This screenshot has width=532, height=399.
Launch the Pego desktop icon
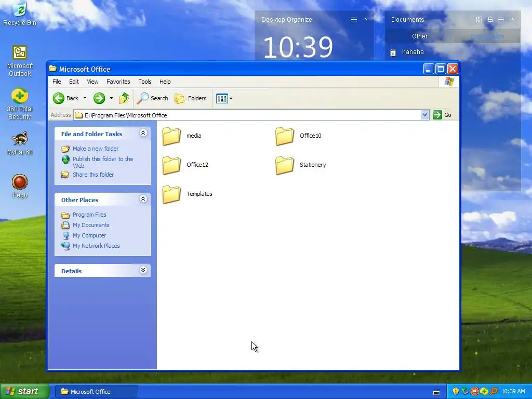coord(20,187)
